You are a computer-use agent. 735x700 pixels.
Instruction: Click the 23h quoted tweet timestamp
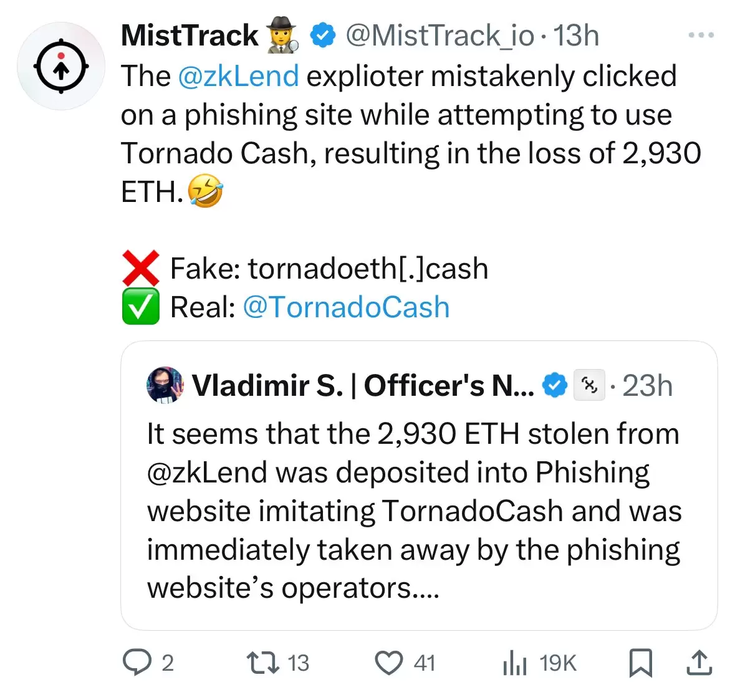pyautogui.click(x=647, y=386)
